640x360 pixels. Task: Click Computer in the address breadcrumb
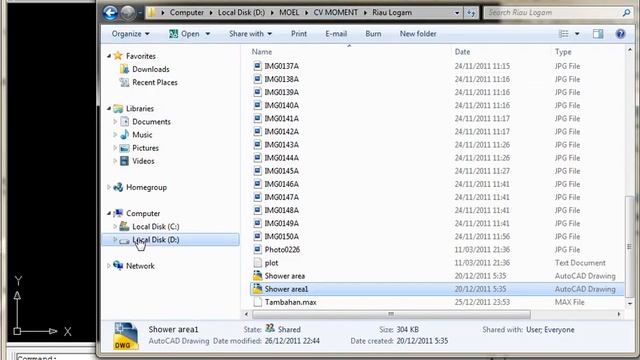coord(187,13)
